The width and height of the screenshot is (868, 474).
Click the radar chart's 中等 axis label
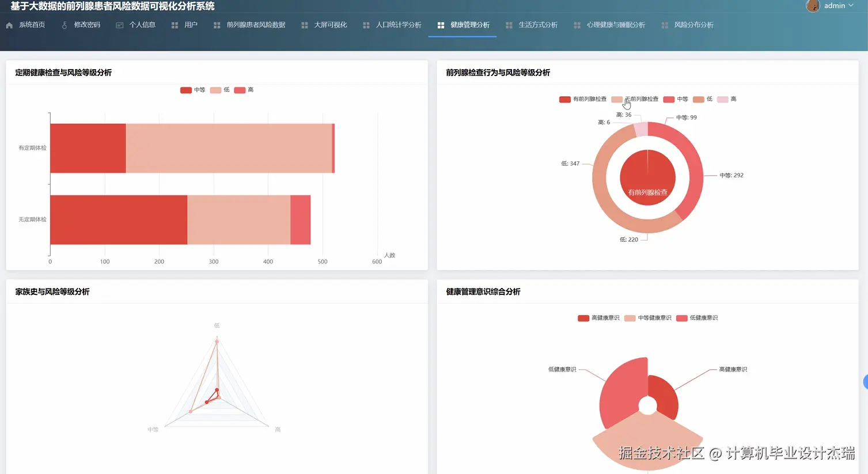153,430
